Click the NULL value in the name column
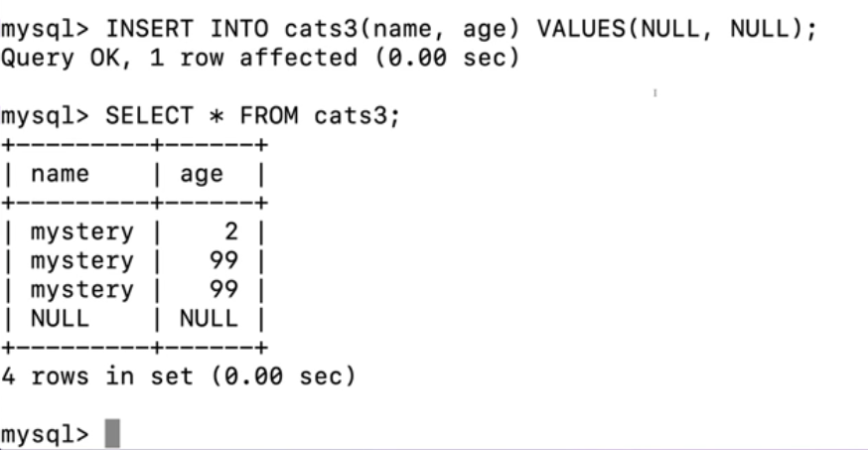Viewport: 868px width, 450px height. click(60, 318)
